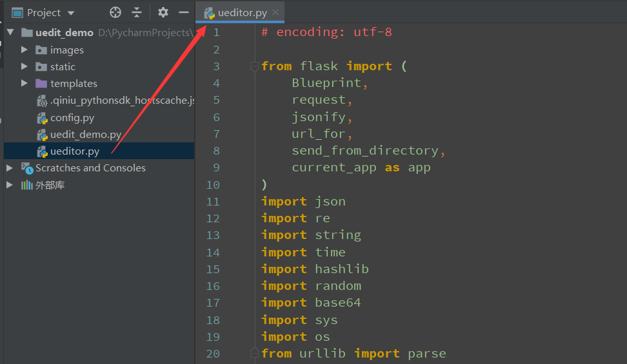627x364 pixels.
Task: Select the 外部库 entry
Action: 50,185
